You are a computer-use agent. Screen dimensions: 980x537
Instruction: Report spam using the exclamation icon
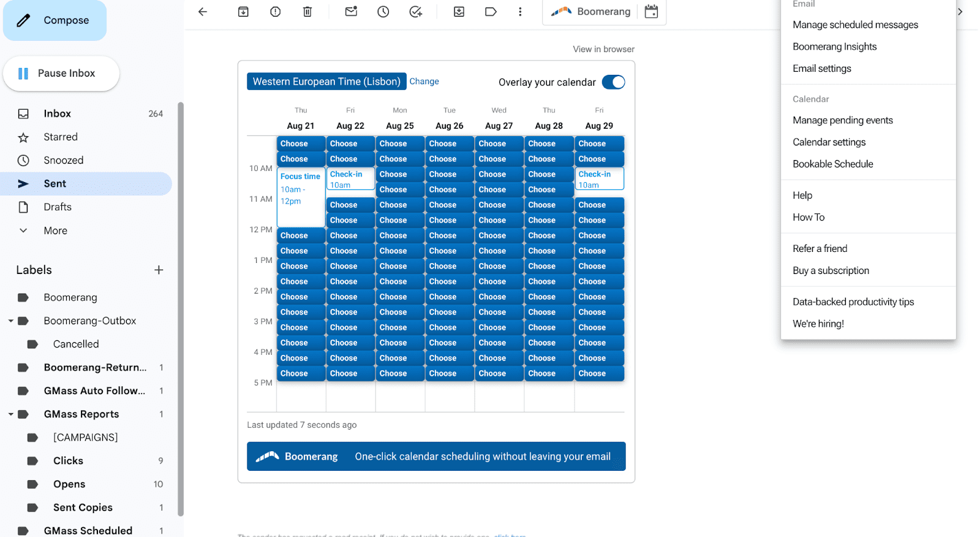(x=276, y=12)
